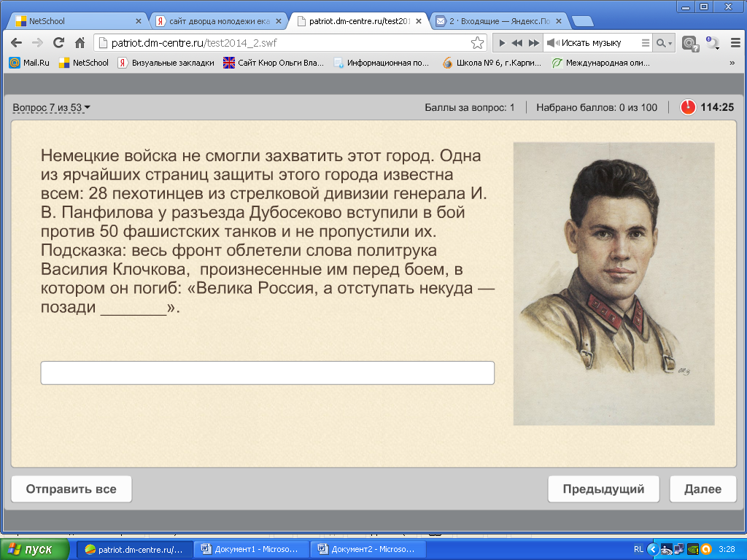Click the portrait of Василий Клочков
This screenshot has width=747, height=560.
pyautogui.click(x=614, y=284)
